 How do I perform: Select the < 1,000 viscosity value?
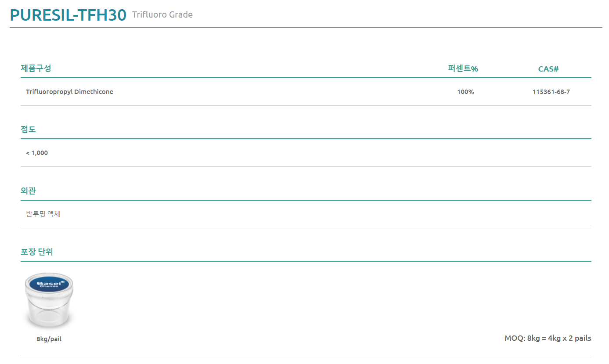37,153
